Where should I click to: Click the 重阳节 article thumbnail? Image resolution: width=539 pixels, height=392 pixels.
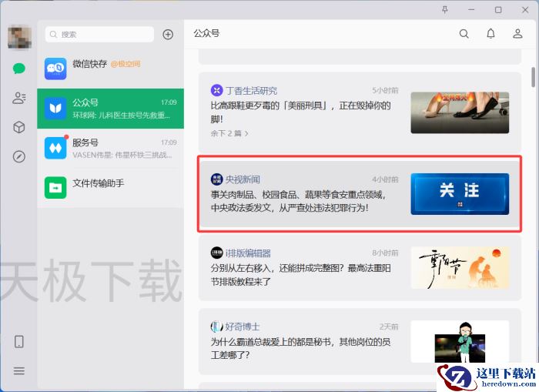pos(460,268)
